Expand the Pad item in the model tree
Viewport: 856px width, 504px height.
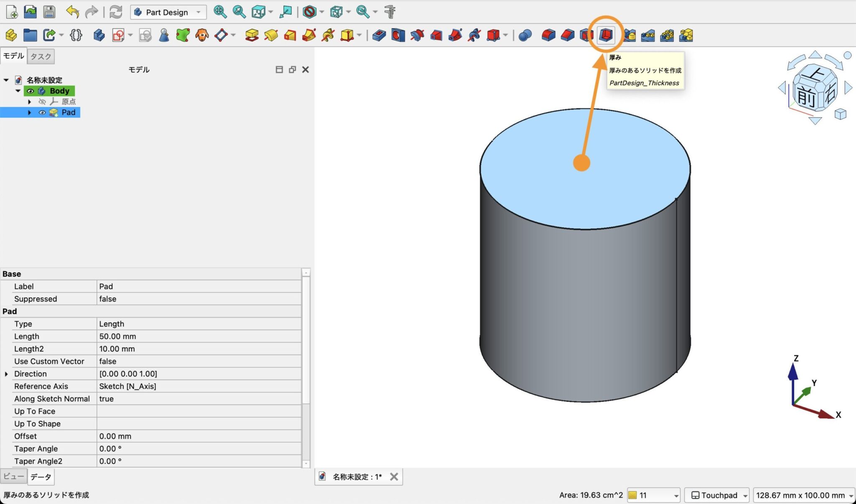(30, 112)
